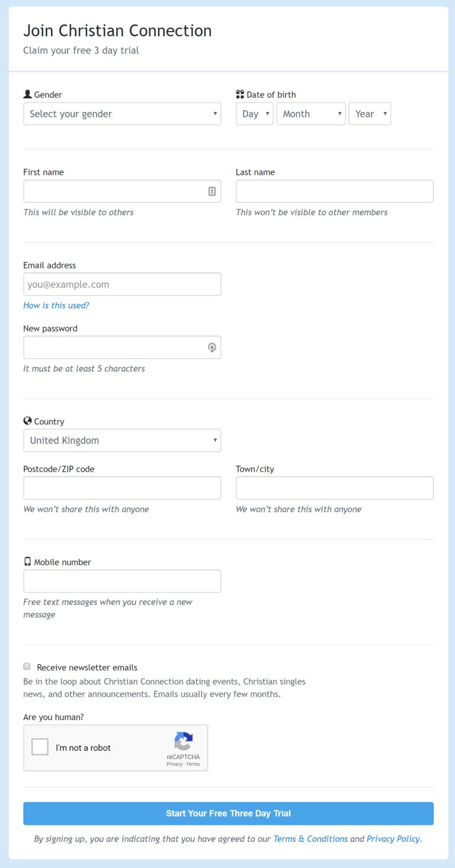Open the How is this used? link
This screenshot has width=455, height=868.
[x=56, y=306]
